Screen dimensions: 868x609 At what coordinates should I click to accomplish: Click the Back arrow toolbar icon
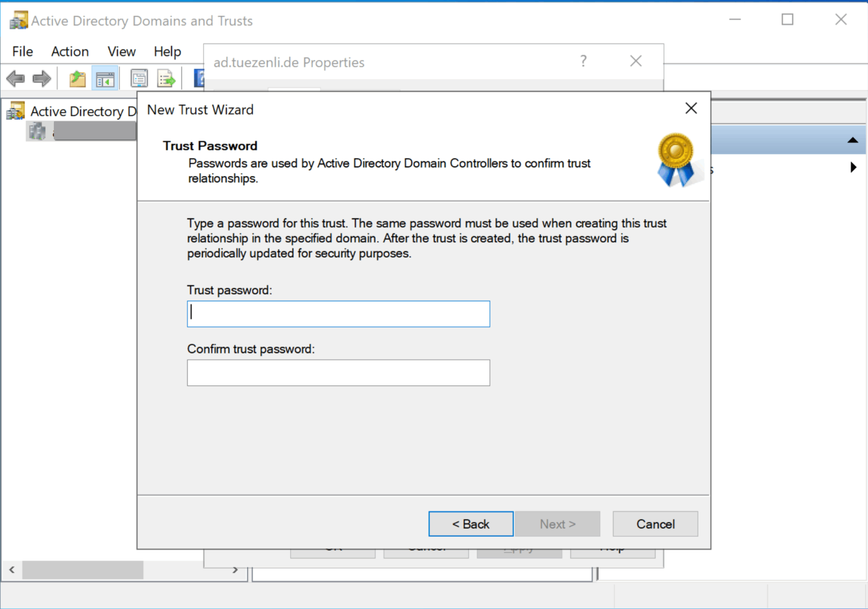tap(16, 79)
